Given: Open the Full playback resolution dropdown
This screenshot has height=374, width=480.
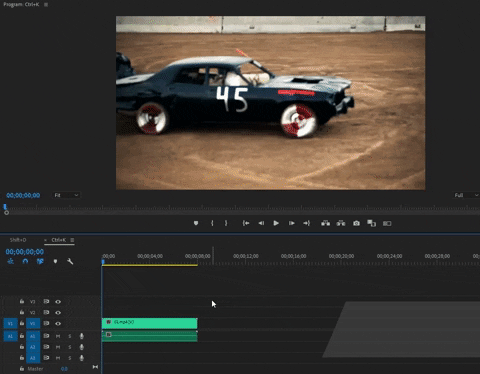Looking at the screenshot, I should 466,195.
